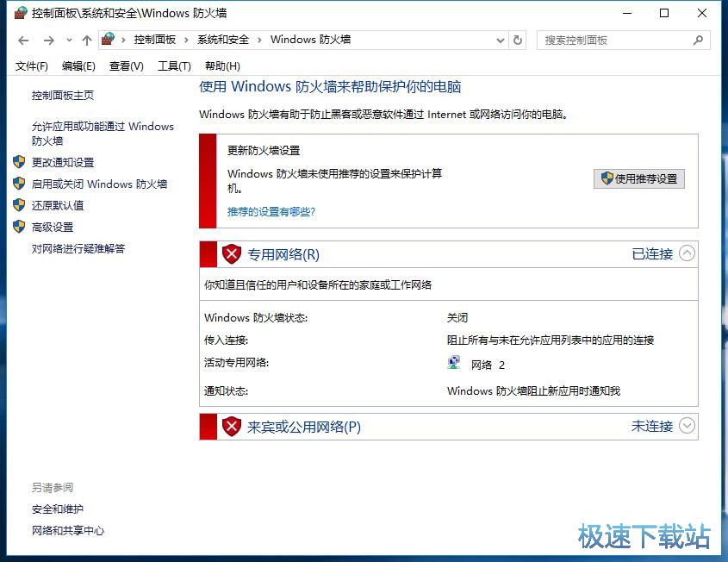Click the 网络 2 network icon

[454, 363]
